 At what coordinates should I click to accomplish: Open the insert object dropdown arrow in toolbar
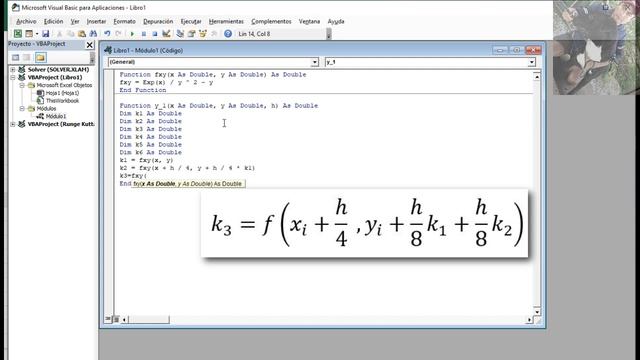coord(37,34)
